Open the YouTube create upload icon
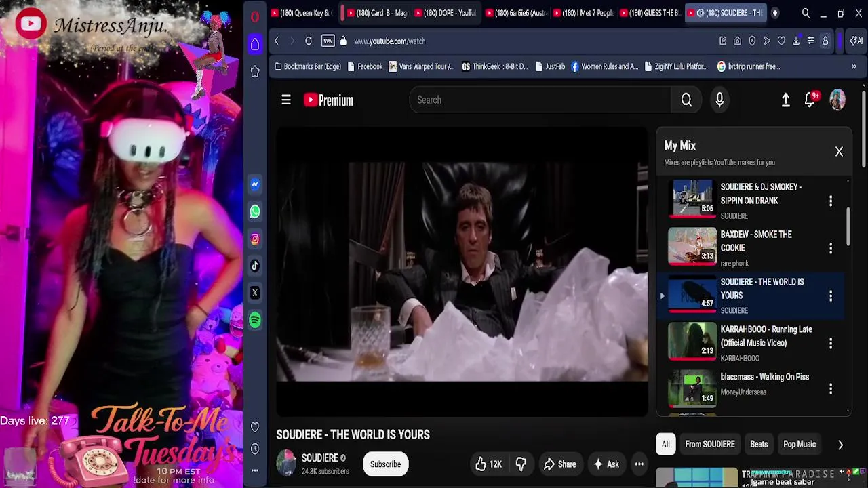Image resolution: width=868 pixels, height=488 pixels. pyautogui.click(x=785, y=100)
